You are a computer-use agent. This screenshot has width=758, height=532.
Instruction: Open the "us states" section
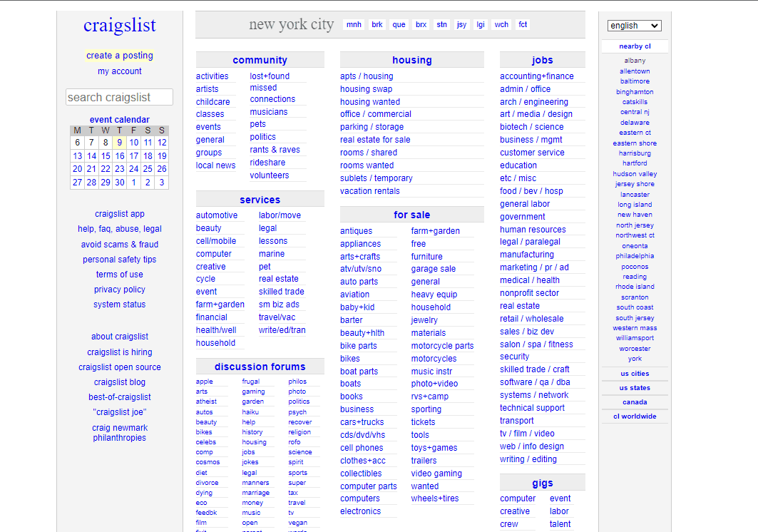634,387
